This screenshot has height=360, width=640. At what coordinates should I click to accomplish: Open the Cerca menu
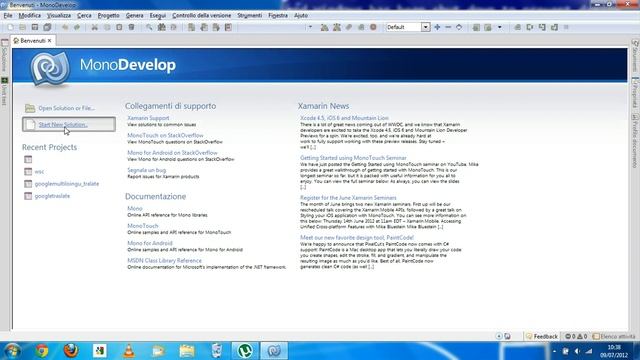pos(84,16)
